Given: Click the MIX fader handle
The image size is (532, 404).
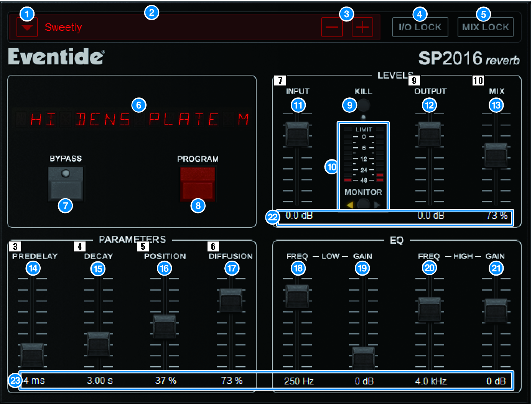Looking at the screenshot, I should (x=496, y=155).
